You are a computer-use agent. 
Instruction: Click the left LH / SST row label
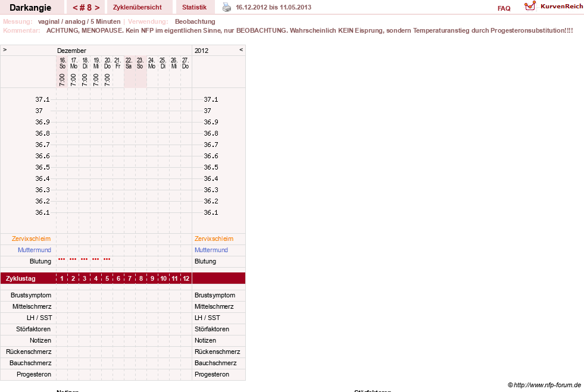[x=39, y=318]
